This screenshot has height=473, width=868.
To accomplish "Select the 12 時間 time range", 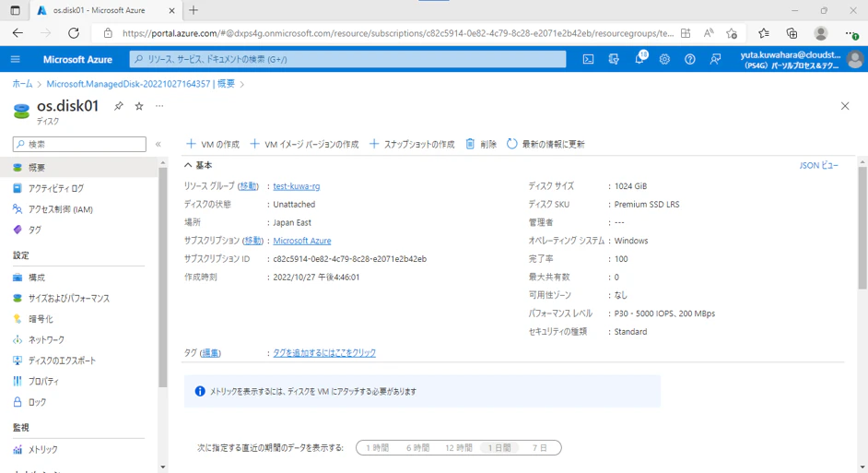I will click(459, 447).
